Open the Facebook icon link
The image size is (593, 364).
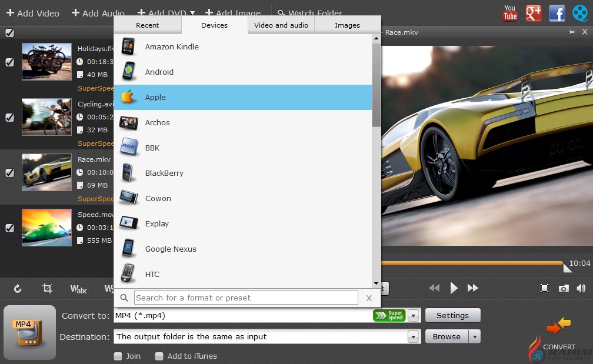point(557,12)
